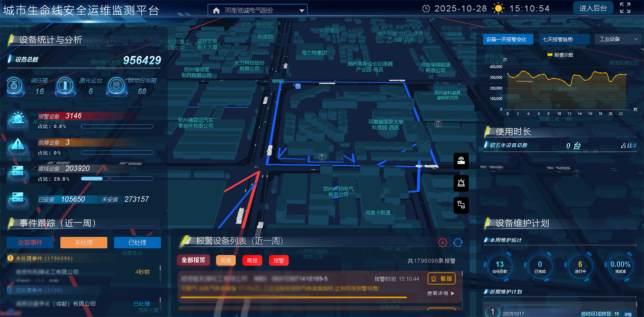Switch to 七天报警趋势 tab
Image resolution: width=644 pixels, height=317 pixels.
click(563, 39)
